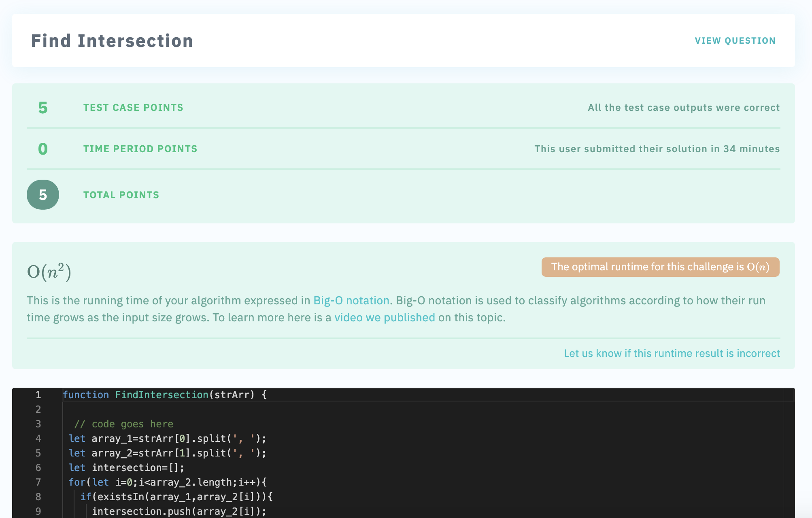Click the green circle total points icon
812x518 pixels.
point(43,195)
